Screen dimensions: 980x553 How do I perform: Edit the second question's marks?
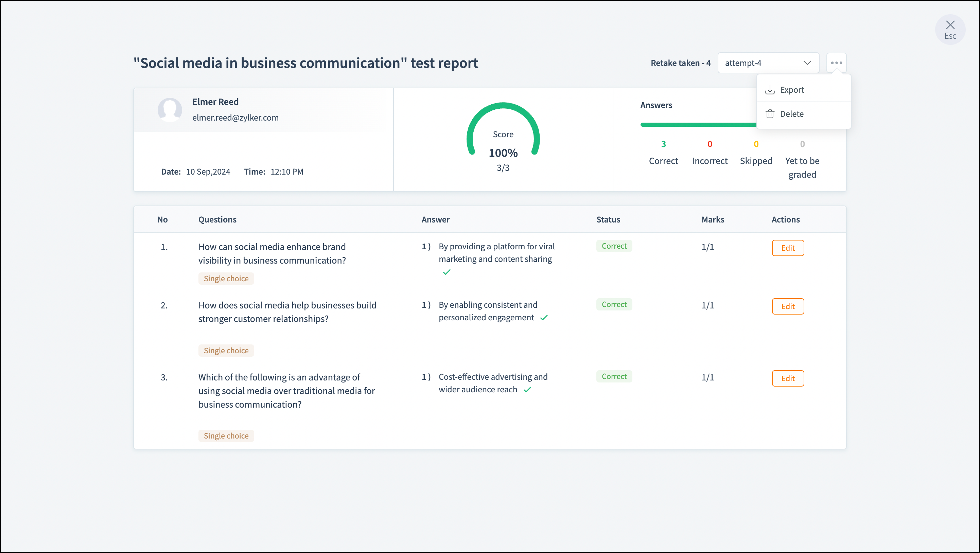(788, 306)
